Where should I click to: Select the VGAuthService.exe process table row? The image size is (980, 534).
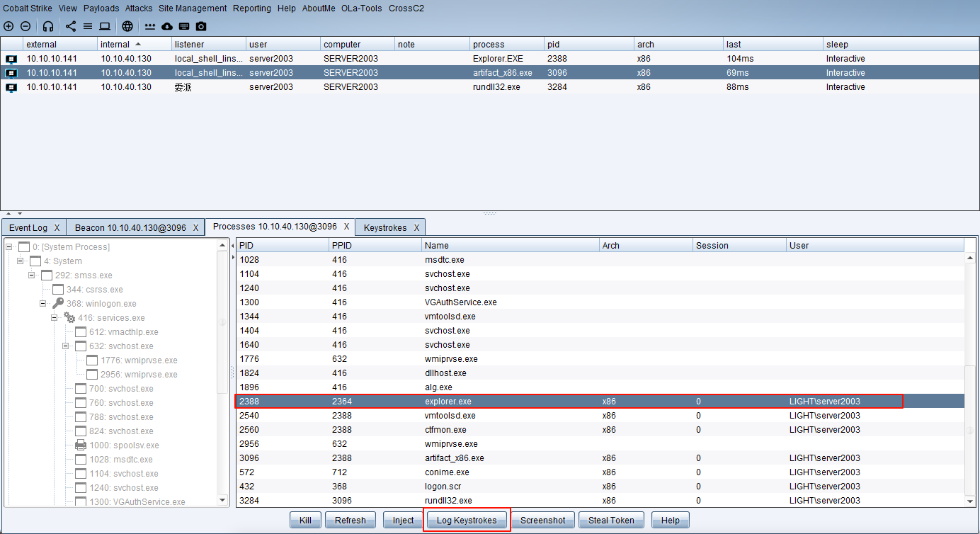pos(601,302)
